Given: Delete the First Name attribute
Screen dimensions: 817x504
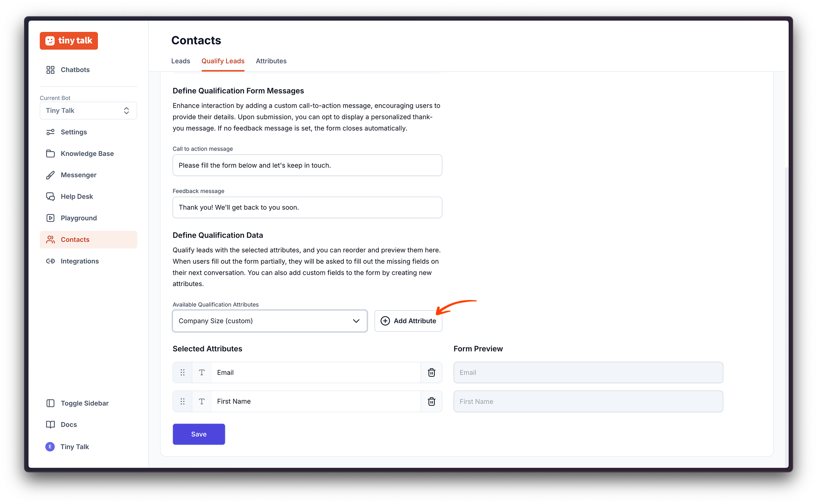Looking at the screenshot, I should 431,402.
